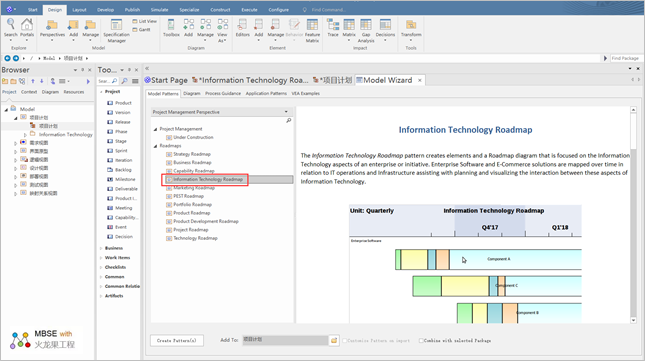Click the Find Command field

click(x=329, y=9)
